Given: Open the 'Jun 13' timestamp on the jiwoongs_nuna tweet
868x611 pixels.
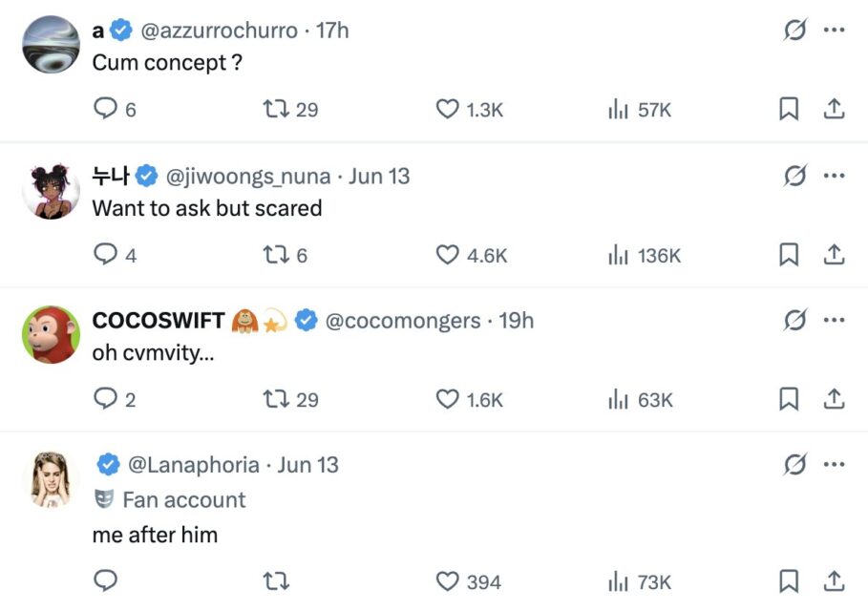Looking at the screenshot, I should click(379, 177).
